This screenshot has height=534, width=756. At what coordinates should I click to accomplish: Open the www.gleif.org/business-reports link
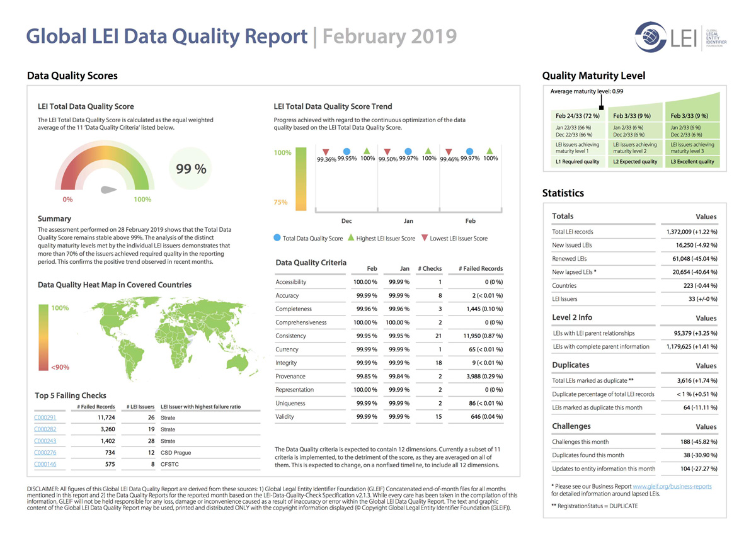coord(672,486)
